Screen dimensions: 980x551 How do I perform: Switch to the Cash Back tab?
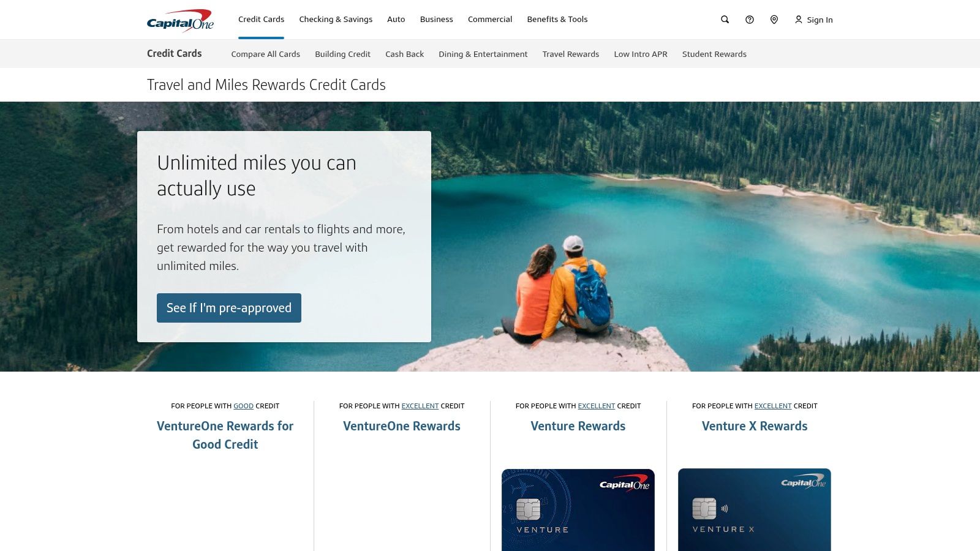tap(404, 54)
